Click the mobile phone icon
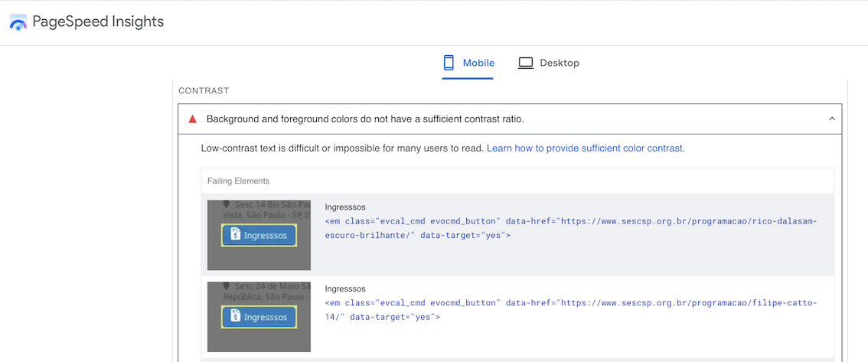Viewport: 868px width, 362px height. (449, 63)
